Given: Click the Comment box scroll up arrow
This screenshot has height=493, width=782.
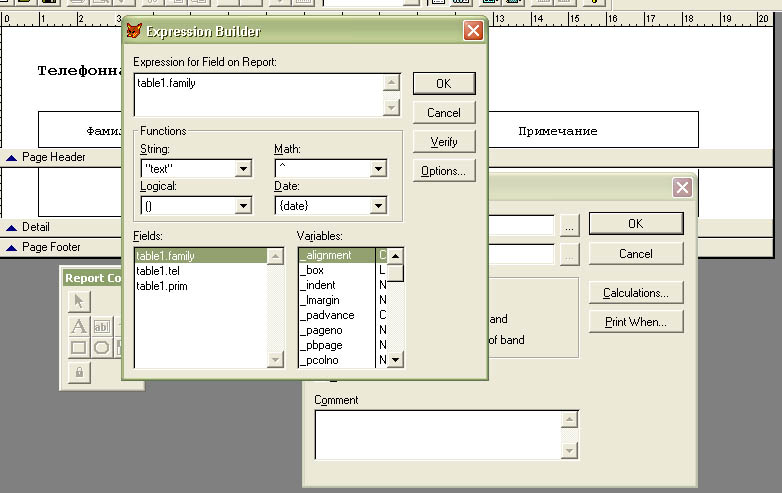Looking at the screenshot, I should pyautogui.click(x=569, y=419).
